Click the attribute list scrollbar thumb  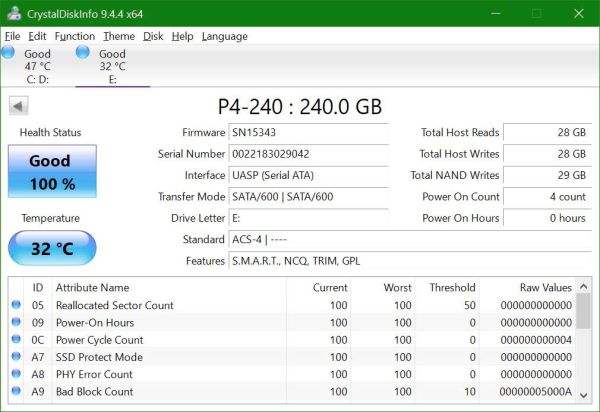click(584, 311)
